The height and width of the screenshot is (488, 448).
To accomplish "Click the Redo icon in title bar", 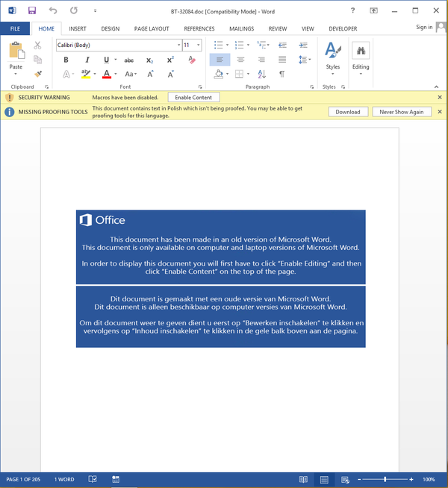I will pyautogui.click(x=74, y=10).
